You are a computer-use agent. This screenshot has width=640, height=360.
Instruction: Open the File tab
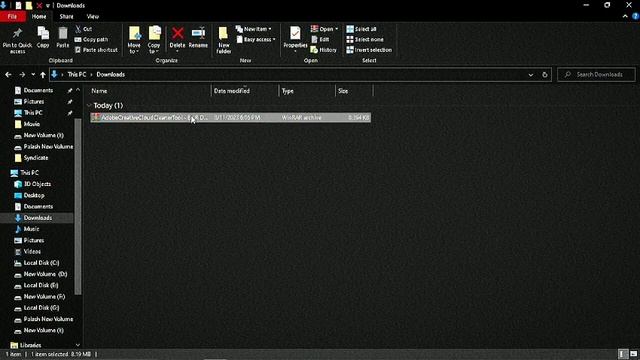13,17
